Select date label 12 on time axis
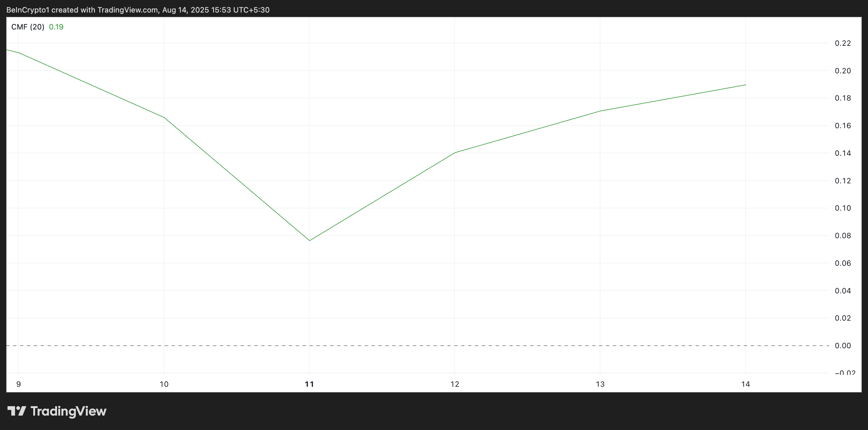868x430 pixels. (x=455, y=384)
